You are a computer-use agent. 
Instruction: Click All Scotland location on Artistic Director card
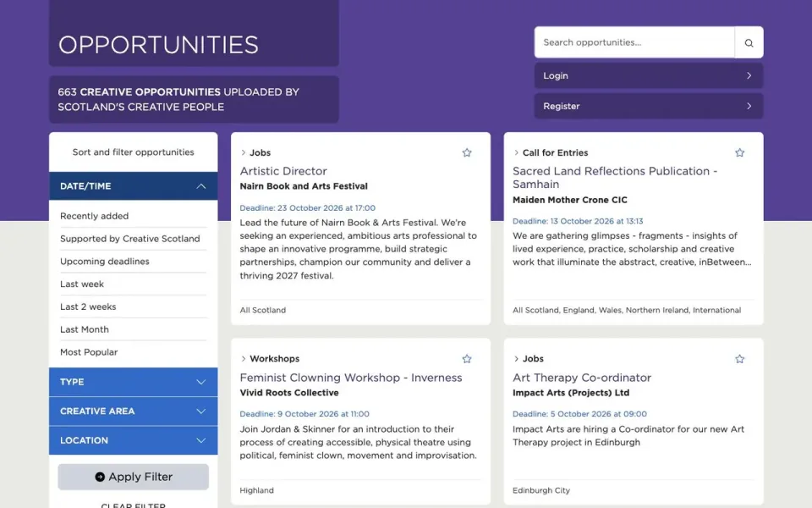(x=262, y=310)
